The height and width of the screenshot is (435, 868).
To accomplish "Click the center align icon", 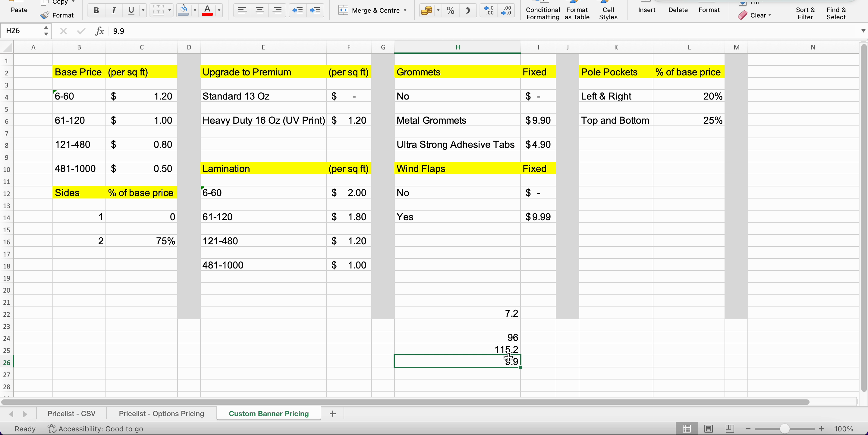I will tap(259, 11).
